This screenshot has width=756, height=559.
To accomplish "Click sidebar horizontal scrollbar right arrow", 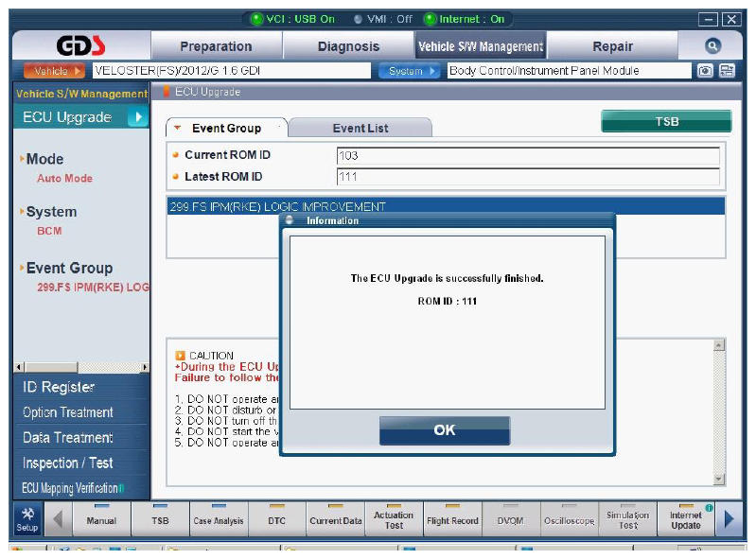I will click(x=144, y=367).
